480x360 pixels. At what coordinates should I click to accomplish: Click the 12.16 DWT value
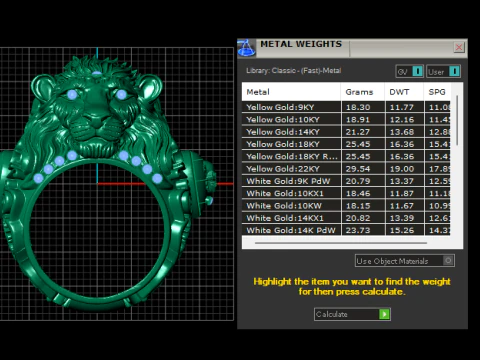pyautogui.click(x=402, y=119)
